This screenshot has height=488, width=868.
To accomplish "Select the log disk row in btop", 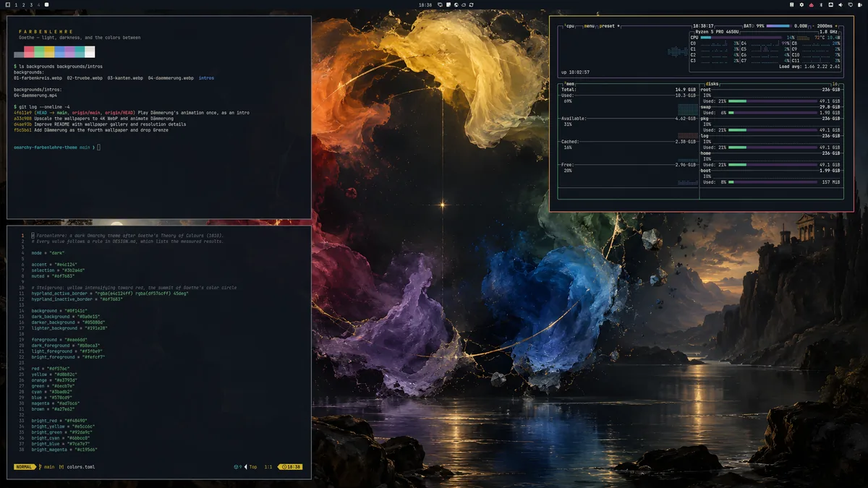I will click(x=771, y=136).
